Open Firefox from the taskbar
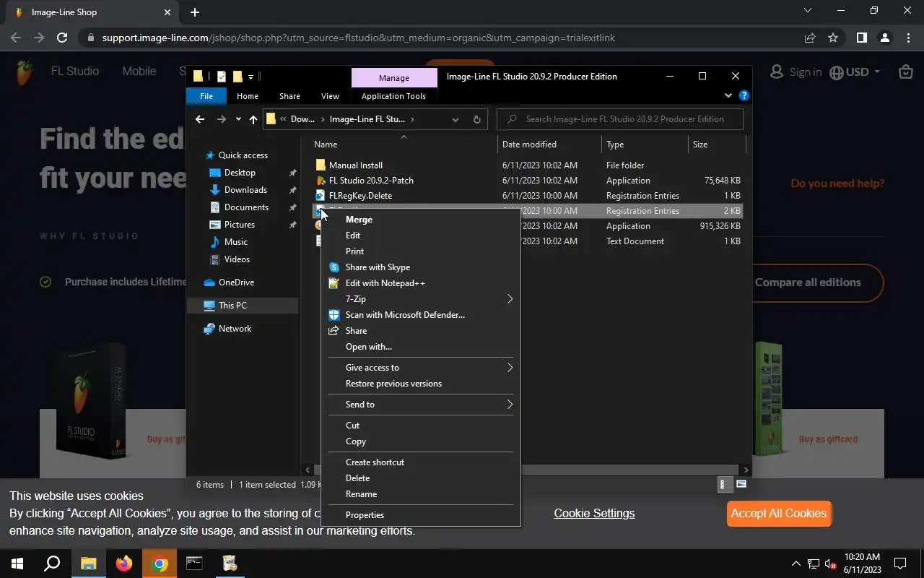The width and height of the screenshot is (924, 578). (124, 564)
